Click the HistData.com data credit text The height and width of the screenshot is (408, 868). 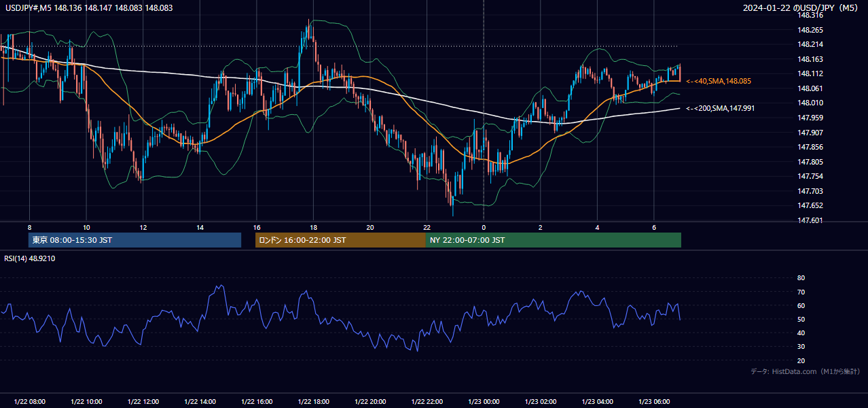pos(806,371)
